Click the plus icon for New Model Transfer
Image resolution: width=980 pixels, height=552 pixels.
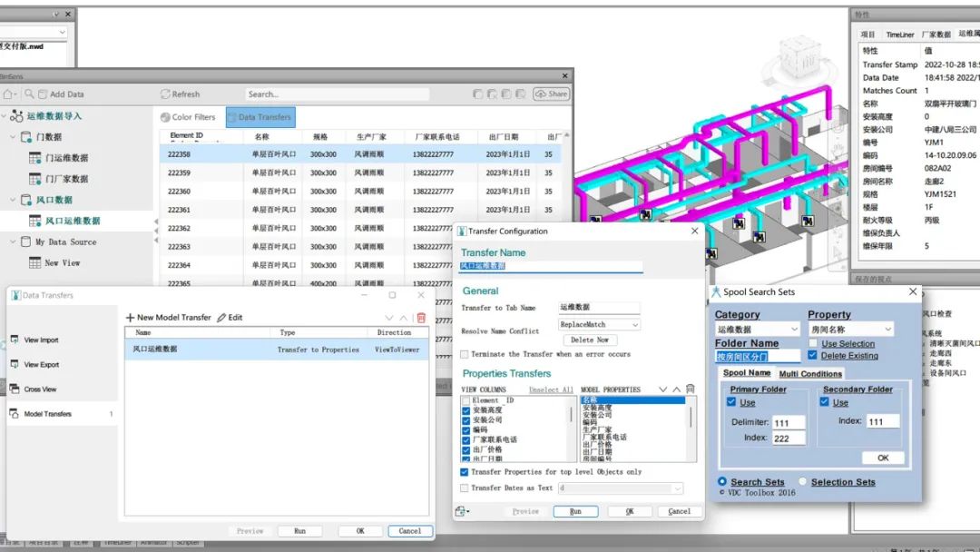click(130, 318)
